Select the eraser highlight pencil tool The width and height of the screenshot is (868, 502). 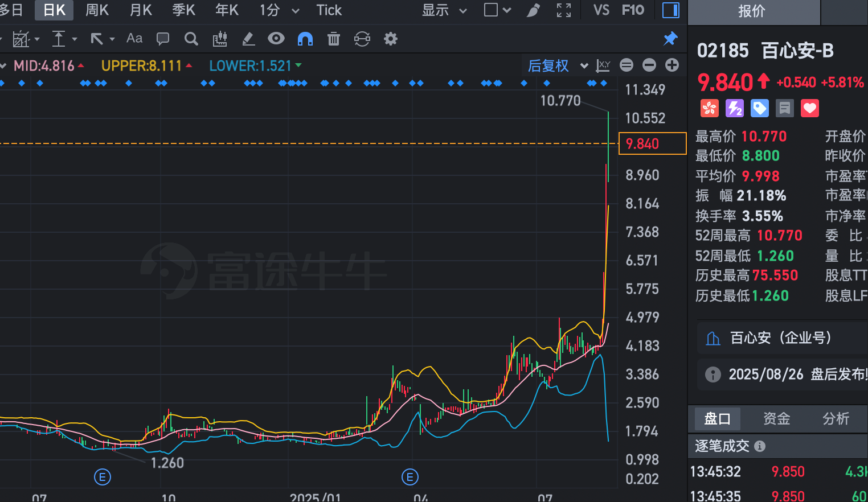coord(248,39)
